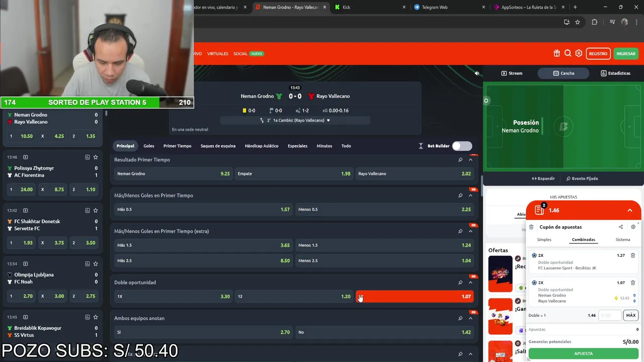Screen dimensions: 644x362
Task: Remove the FC Lausanne-Sport selection from coupon
Action: click(x=633, y=255)
